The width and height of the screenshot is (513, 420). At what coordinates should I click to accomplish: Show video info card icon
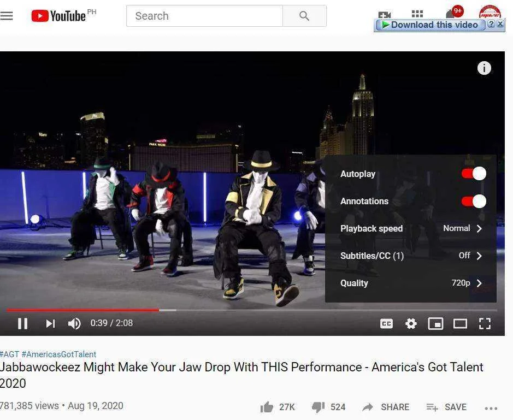tap(484, 68)
